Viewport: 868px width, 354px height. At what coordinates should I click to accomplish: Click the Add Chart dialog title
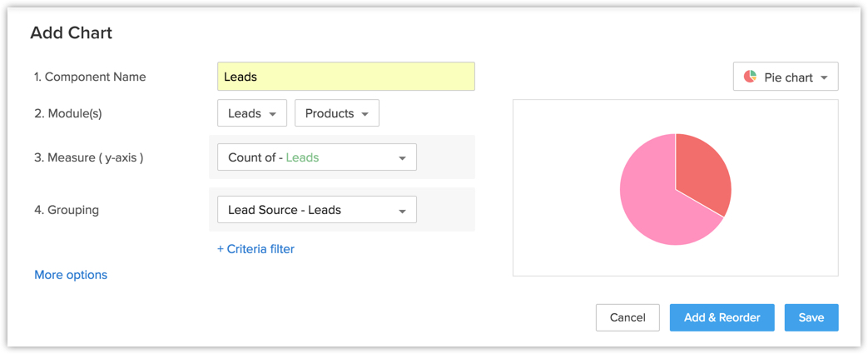71,33
